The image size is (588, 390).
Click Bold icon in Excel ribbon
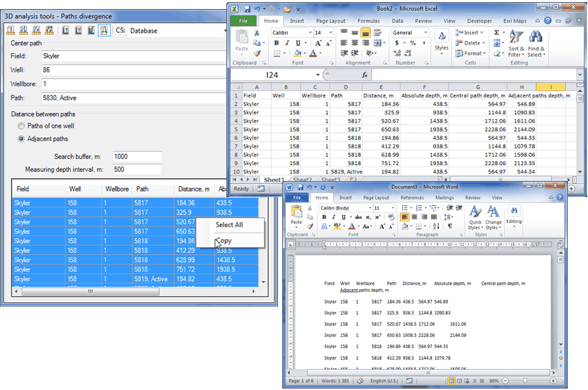pos(277,43)
